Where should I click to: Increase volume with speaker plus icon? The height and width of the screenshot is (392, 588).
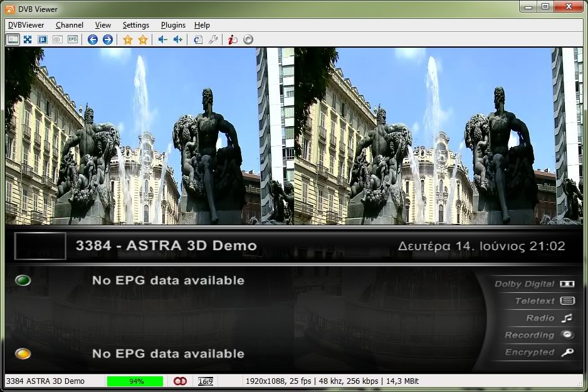point(178,40)
